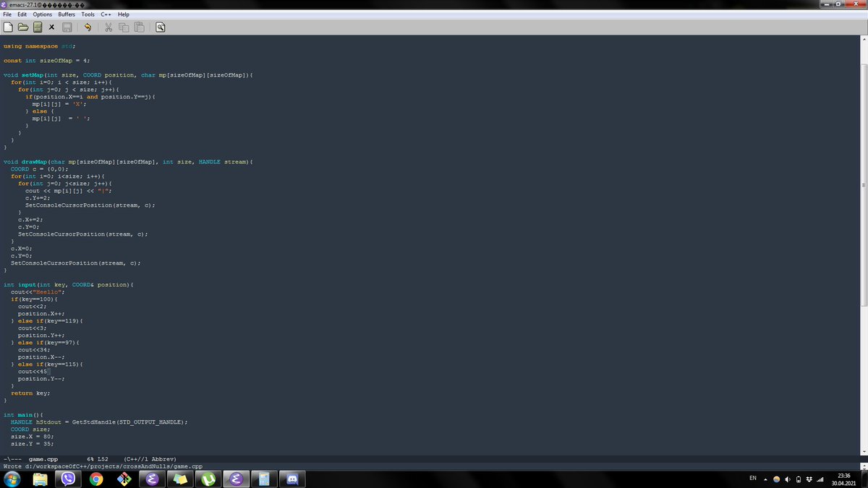Click the EN language indicator in tray
This screenshot has height=488, width=868.
pos(752,479)
